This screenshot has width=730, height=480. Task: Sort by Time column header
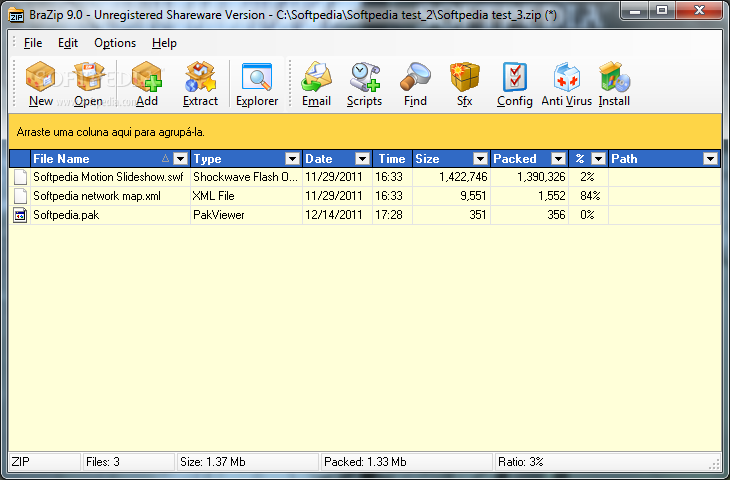click(x=392, y=159)
